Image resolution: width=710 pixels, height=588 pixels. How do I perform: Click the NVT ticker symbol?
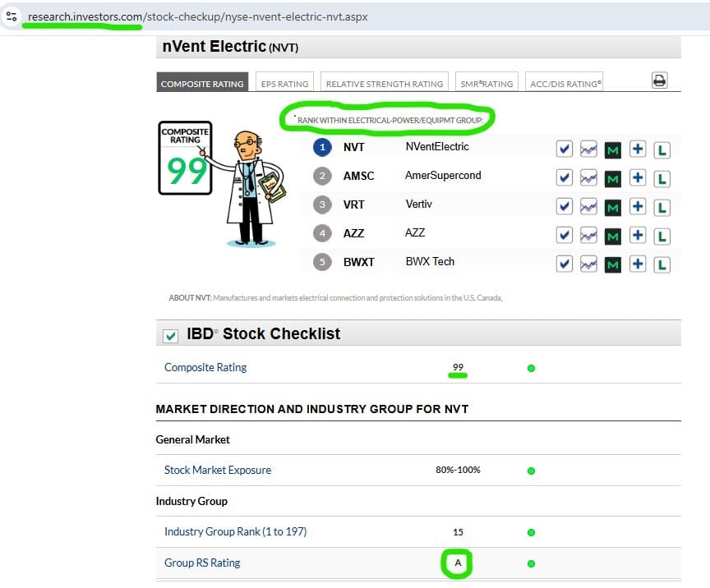tap(353, 147)
